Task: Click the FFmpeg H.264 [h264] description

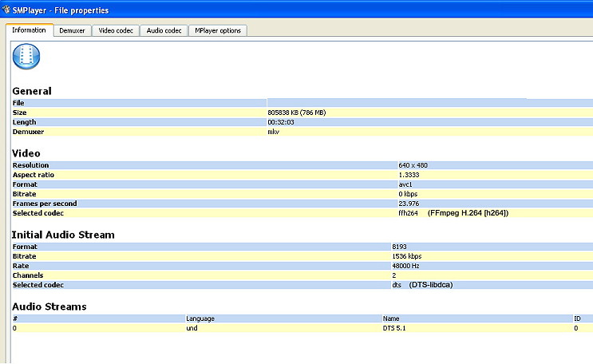Action: (468, 213)
